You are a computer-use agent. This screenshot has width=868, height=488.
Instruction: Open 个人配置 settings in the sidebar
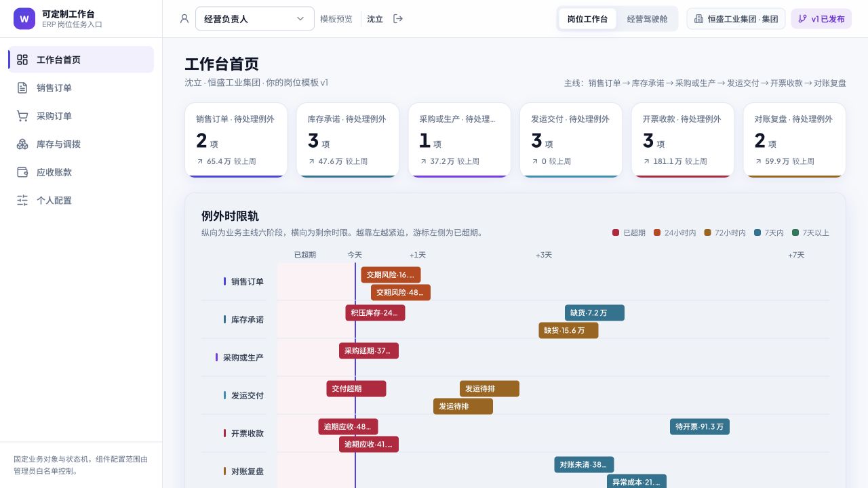point(81,200)
